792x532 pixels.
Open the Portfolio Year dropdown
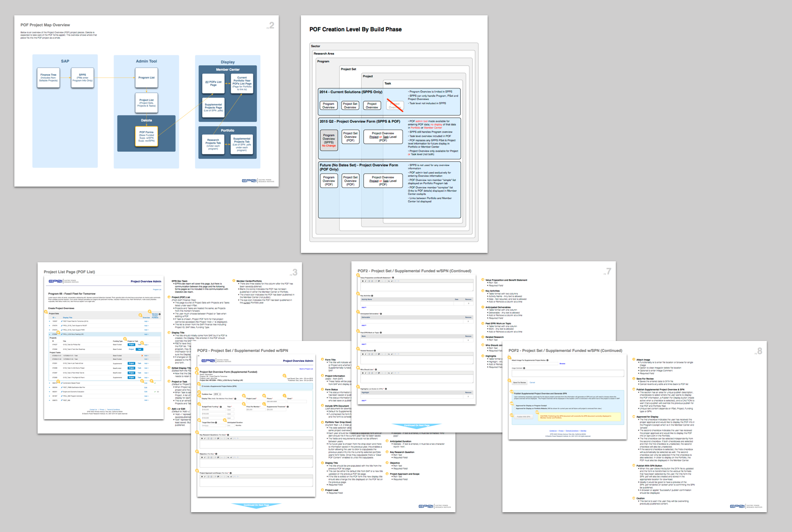[217, 394]
